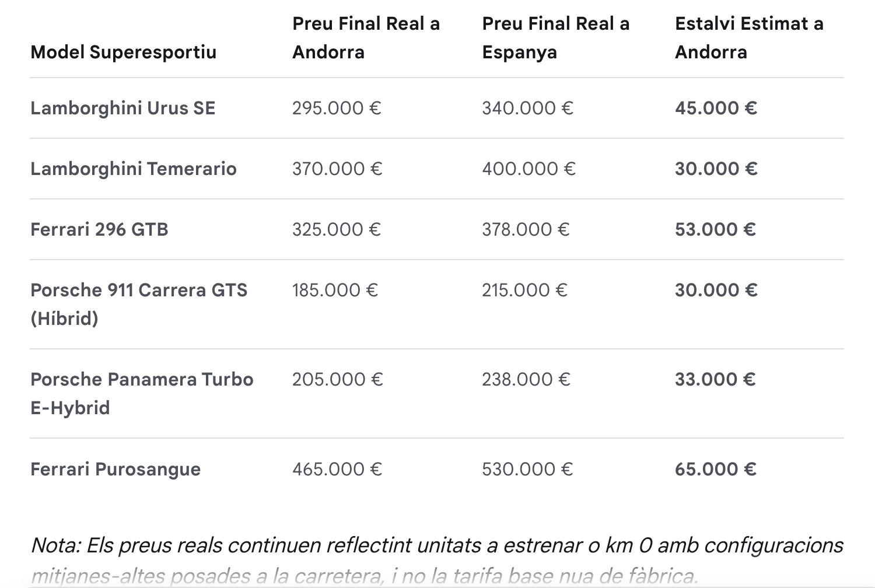875x588 pixels.
Task: Click the Estalvi Estimat a Andorra header
Action: 749,38
